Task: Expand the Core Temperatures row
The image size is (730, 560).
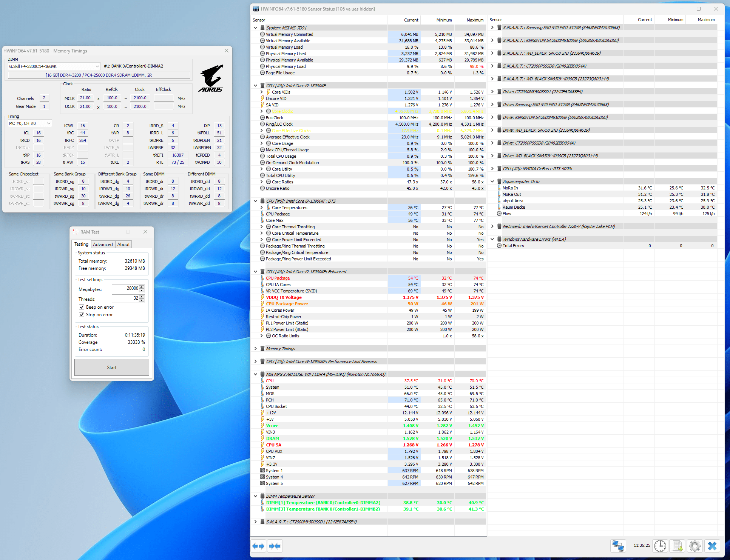Action: [x=261, y=208]
